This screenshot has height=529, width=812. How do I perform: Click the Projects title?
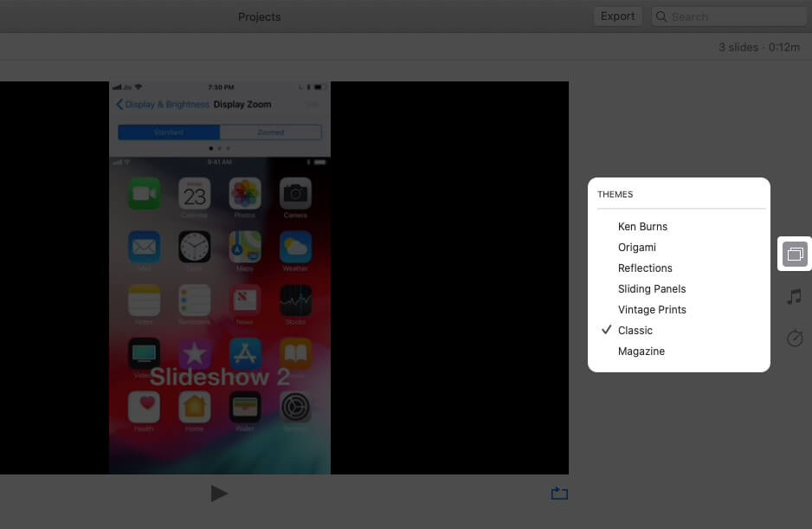(259, 16)
